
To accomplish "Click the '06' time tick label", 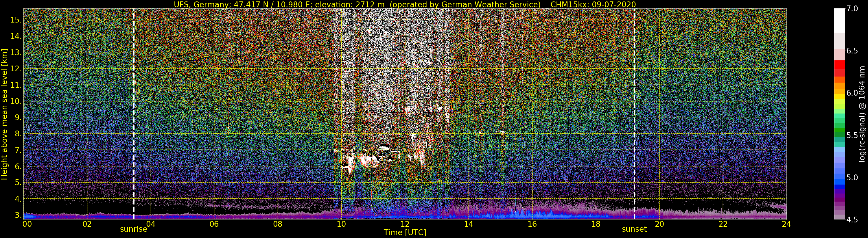I will [214, 224].
